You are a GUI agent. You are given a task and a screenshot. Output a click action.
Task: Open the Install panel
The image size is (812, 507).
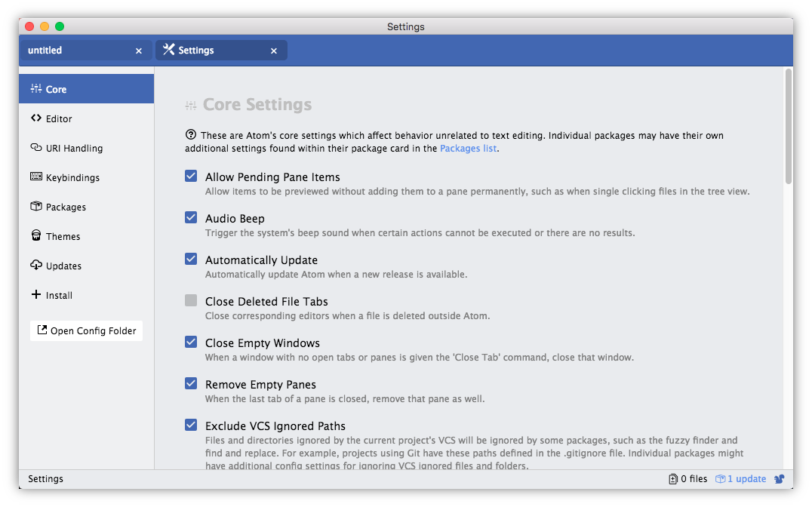click(87, 296)
